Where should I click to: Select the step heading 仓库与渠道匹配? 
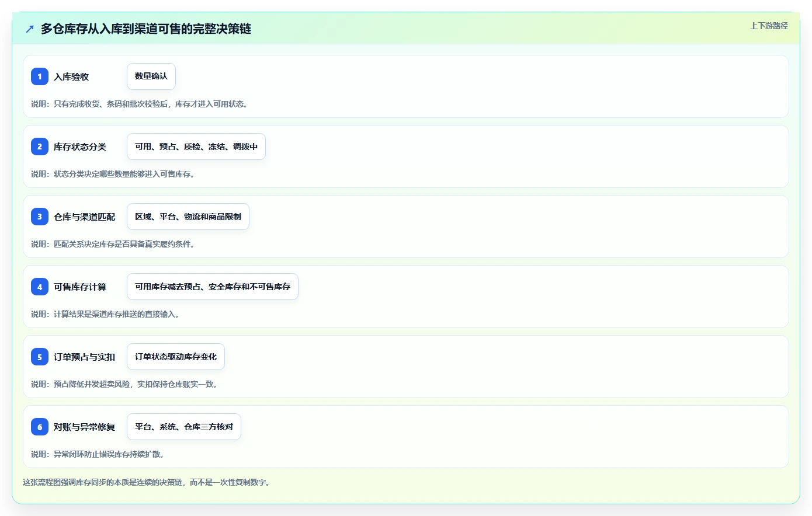coord(85,217)
